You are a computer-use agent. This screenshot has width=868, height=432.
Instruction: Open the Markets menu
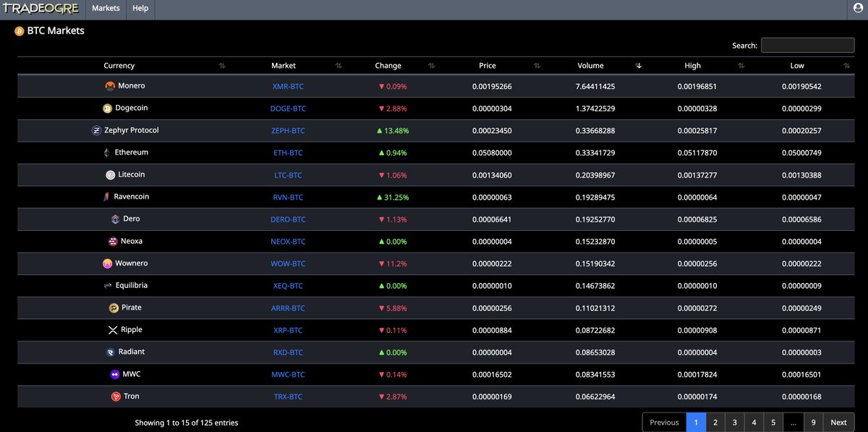[x=106, y=9]
